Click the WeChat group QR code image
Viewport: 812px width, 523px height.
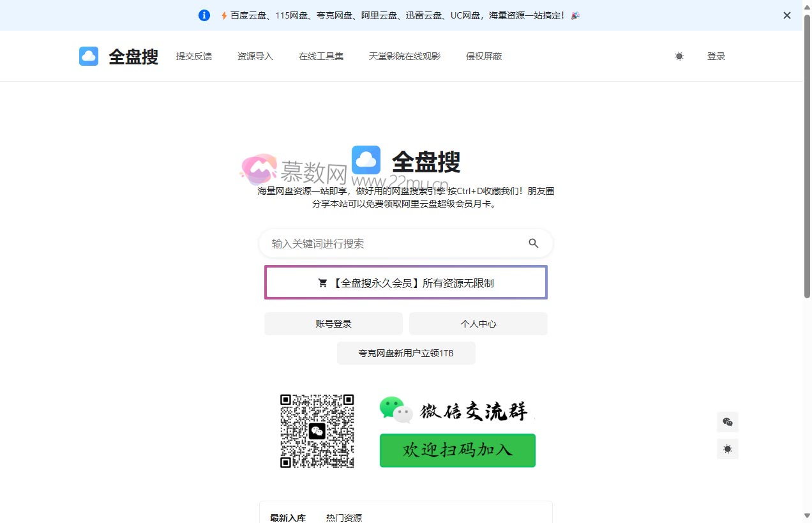pos(317,430)
